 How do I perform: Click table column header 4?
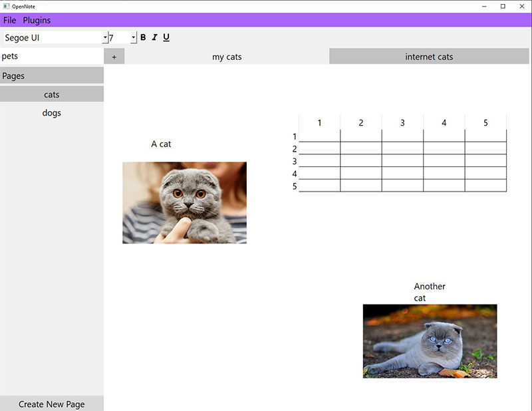click(x=444, y=122)
